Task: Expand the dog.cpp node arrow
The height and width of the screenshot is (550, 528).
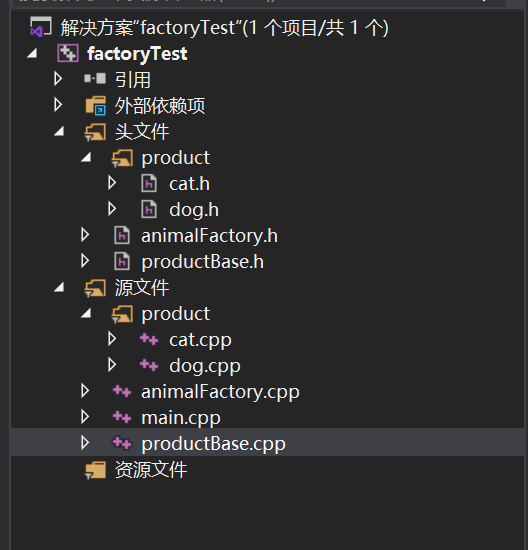Action: click(112, 364)
